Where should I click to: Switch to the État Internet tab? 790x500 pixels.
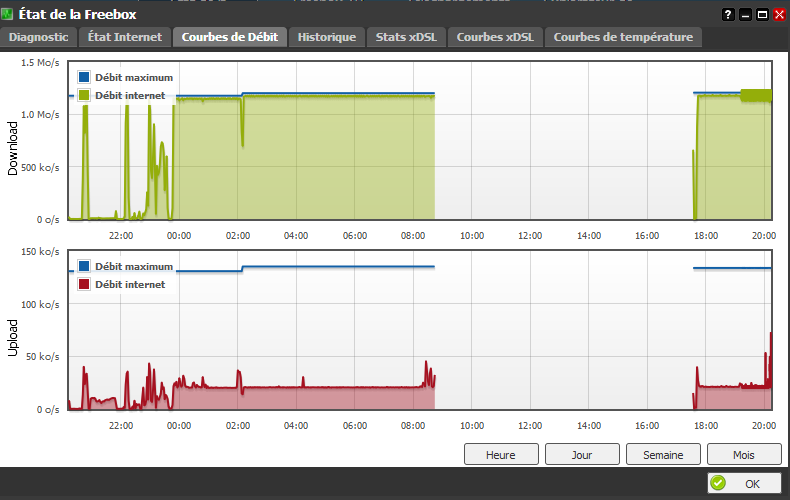tap(125, 37)
